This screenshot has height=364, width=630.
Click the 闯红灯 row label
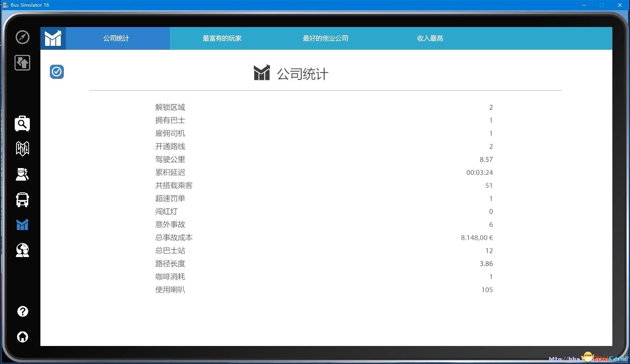pos(166,212)
